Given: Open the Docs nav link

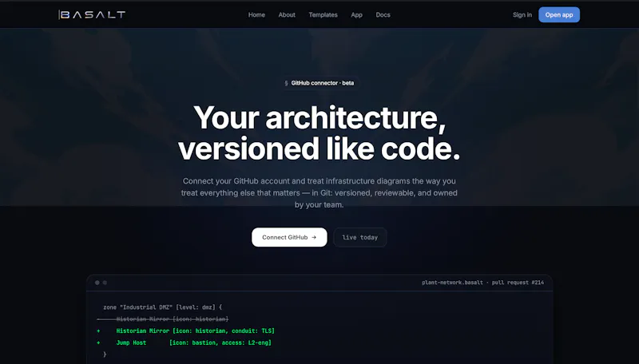Looking at the screenshot, I should pos(383,14).
